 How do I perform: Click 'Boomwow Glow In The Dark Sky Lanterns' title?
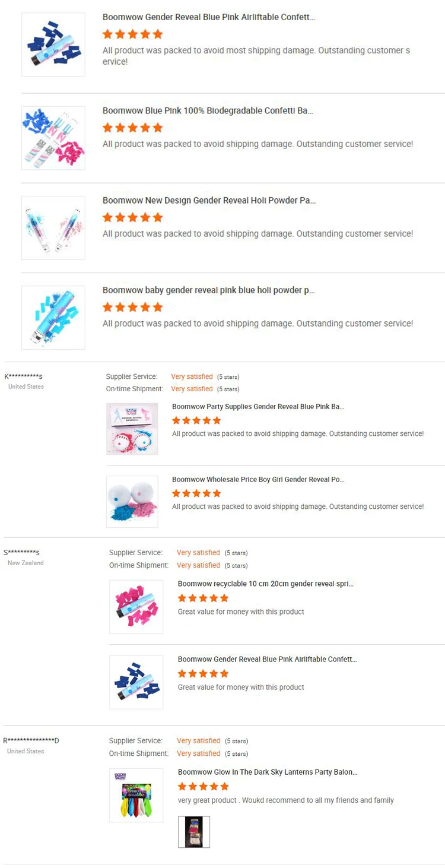[268, 772]
